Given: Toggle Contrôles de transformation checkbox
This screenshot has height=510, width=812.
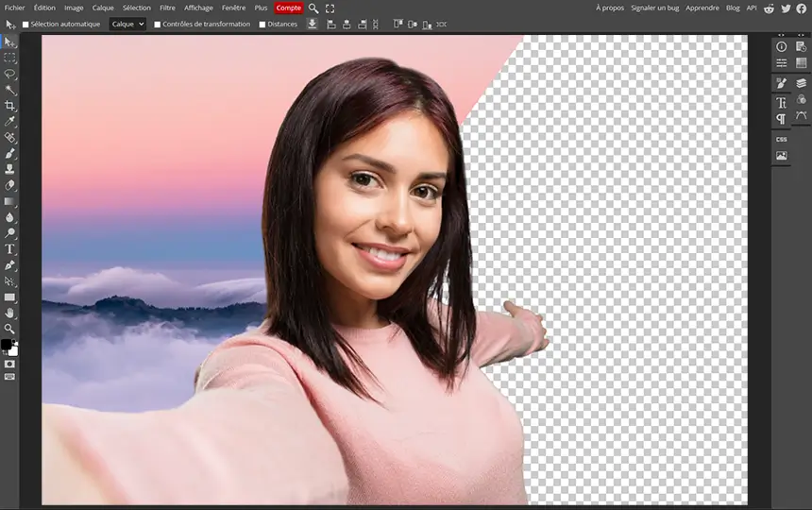Looking at the screenshot, I should point(157,25).
